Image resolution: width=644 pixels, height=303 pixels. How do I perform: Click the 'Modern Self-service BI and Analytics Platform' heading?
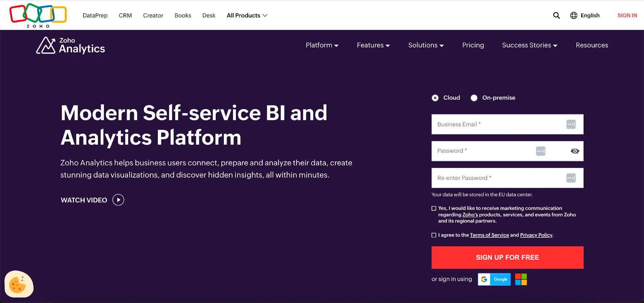194,125
